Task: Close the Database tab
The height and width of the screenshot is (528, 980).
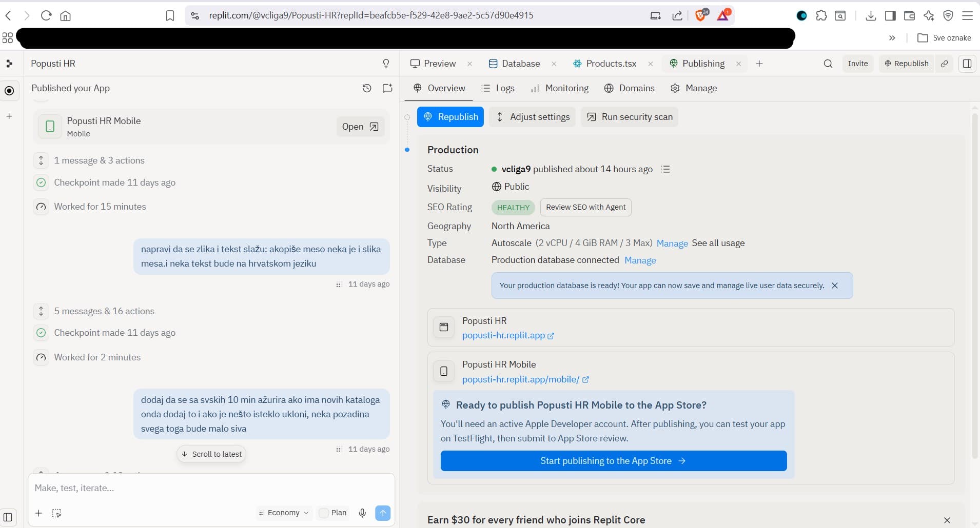Action: 554,64
